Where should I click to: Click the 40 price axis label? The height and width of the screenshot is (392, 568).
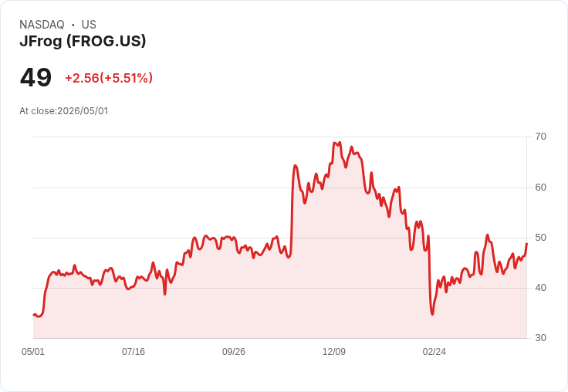tap(540, 288)
